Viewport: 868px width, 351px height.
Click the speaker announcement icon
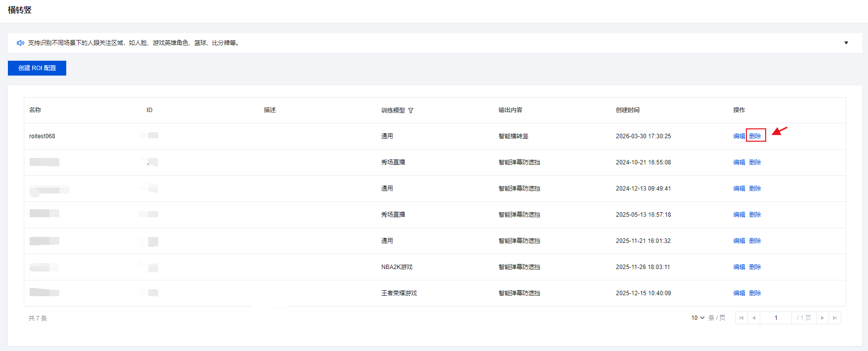click(x=20, y=43)
